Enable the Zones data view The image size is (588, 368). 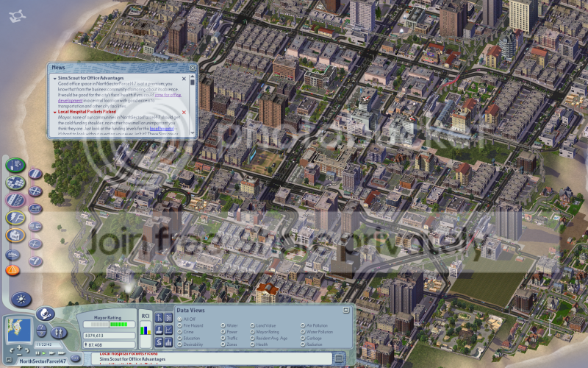(223, 344)
